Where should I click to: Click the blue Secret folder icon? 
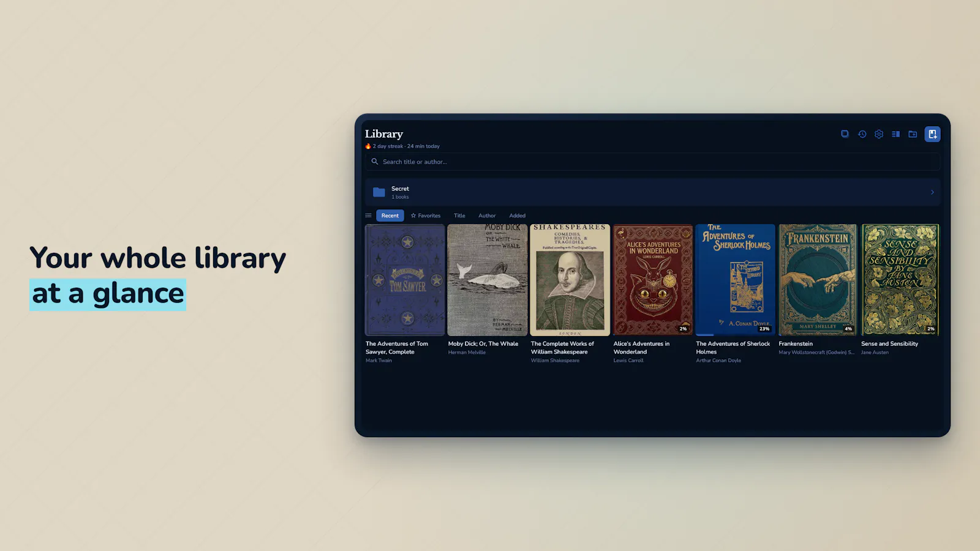pos(379,192)
